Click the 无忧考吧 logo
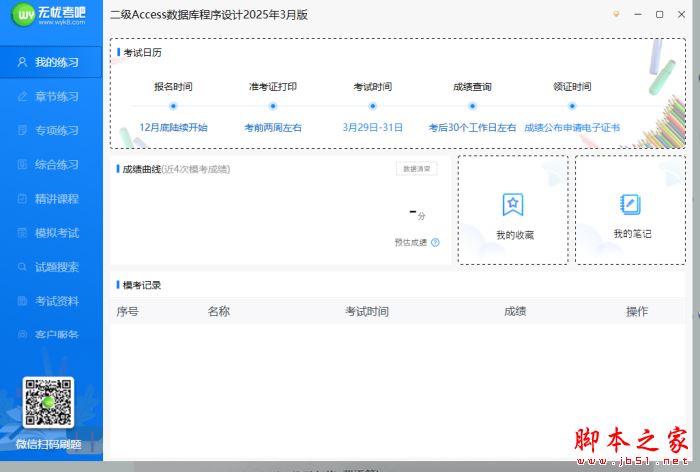This screenshot has height=472, width=700. 48,15
